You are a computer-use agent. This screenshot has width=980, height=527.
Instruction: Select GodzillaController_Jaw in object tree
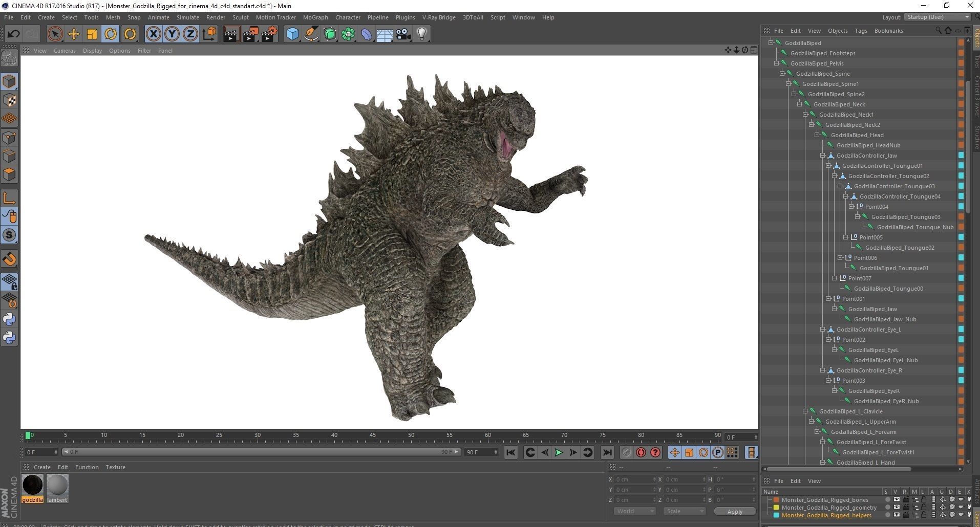coord(866,156)
